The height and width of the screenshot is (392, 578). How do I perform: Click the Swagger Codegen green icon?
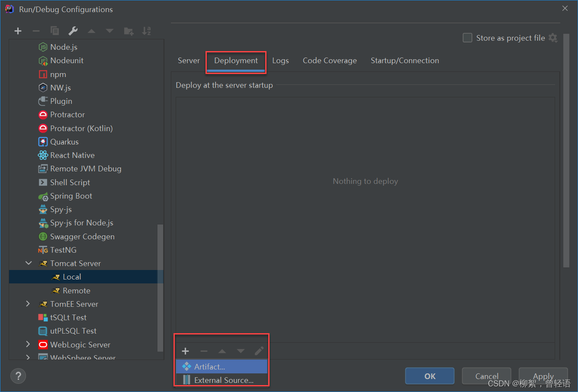tap(43, 237)
